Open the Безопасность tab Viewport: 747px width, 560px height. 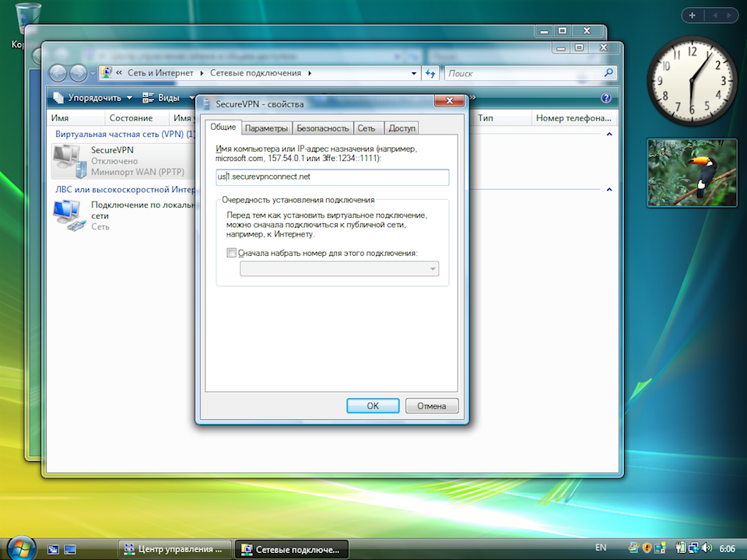322,128
